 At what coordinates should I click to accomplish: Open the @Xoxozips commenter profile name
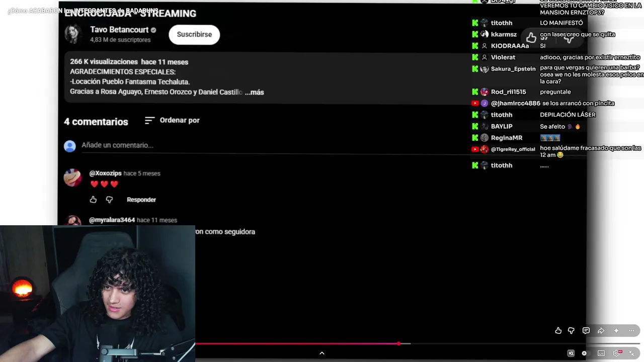coord(105,173)
